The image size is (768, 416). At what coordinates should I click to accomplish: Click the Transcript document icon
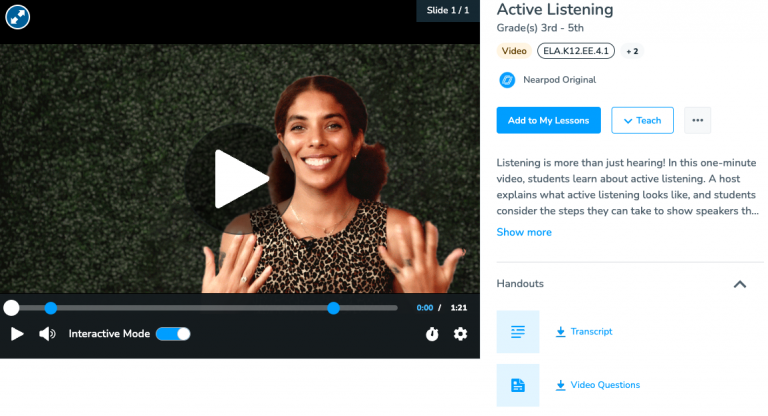[x=518, y=332]
